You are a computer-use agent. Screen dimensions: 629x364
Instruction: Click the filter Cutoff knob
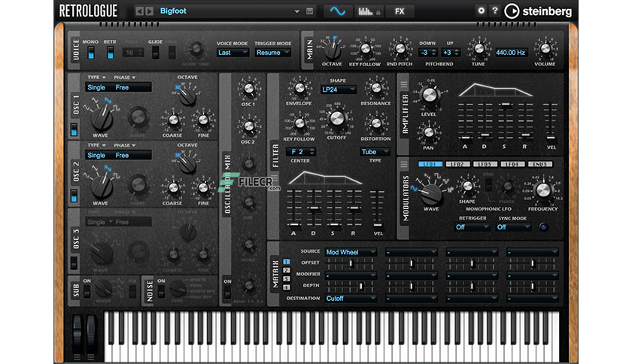[x=336, y=119]
